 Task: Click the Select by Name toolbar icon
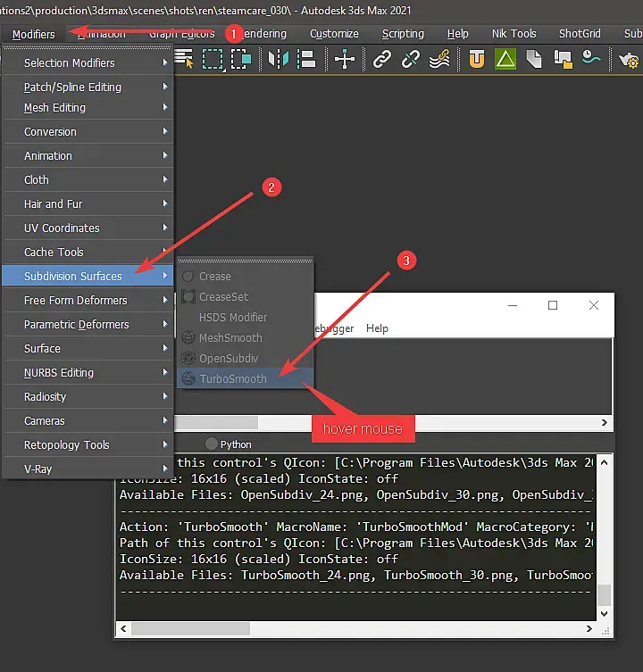185,60
